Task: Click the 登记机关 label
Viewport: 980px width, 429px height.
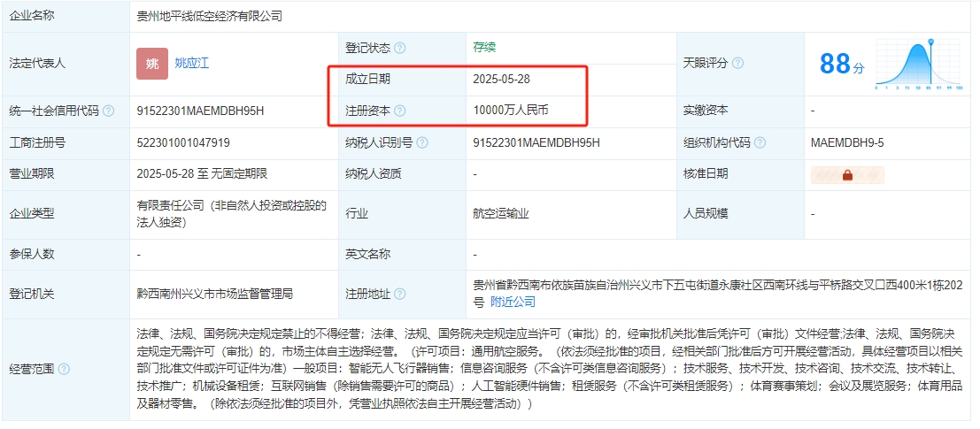Action: [x=32, y=295]
